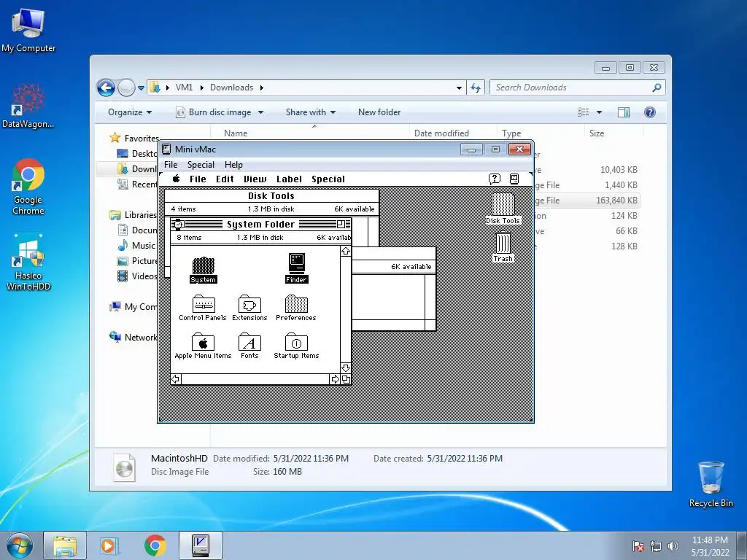Screen dimensions: 747x560
Task: Open the Preferences folder icon
Action: click(296, 303)
